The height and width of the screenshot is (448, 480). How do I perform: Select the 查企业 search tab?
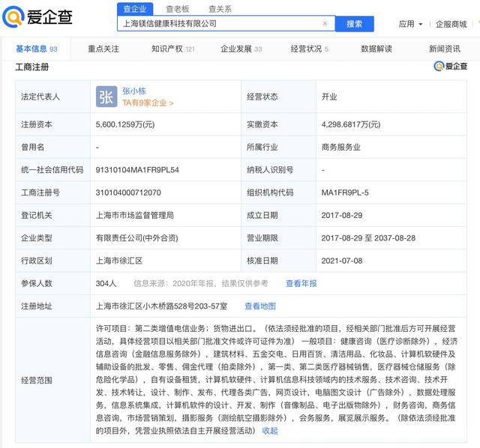(135, 8)
